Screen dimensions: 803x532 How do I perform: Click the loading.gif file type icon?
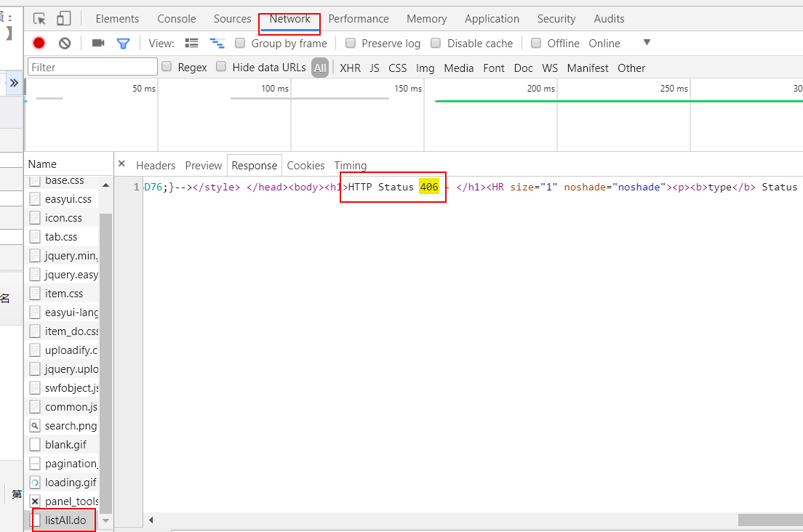pos(35,483)
